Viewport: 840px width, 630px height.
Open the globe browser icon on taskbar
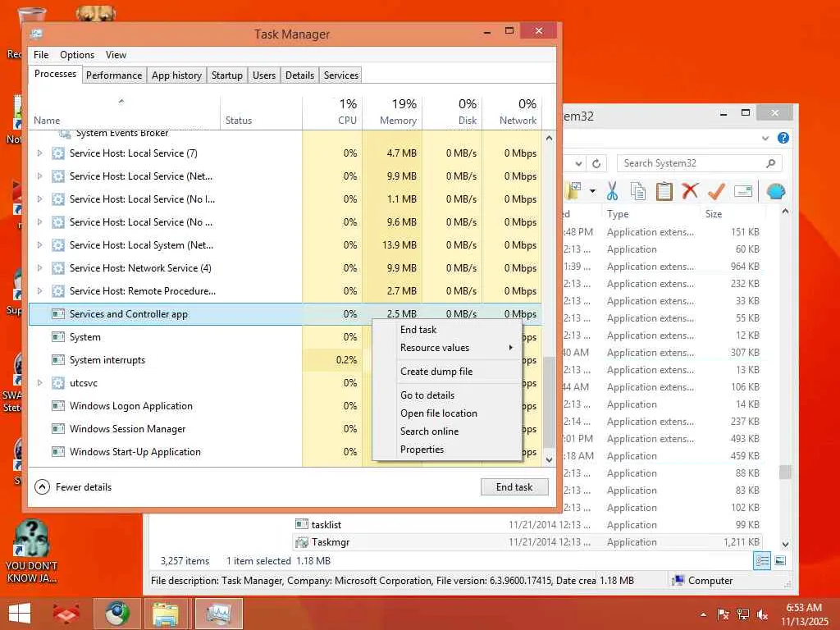116,614
